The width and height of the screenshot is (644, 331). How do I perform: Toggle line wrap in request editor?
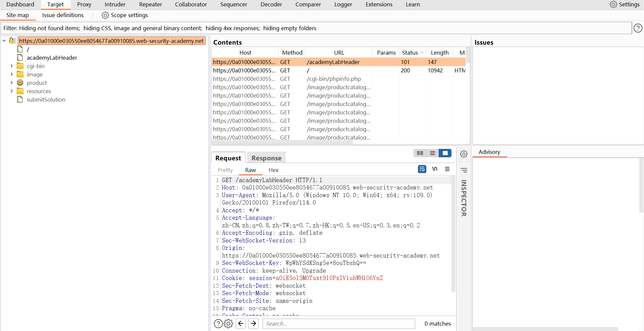(x=422, y=169)
